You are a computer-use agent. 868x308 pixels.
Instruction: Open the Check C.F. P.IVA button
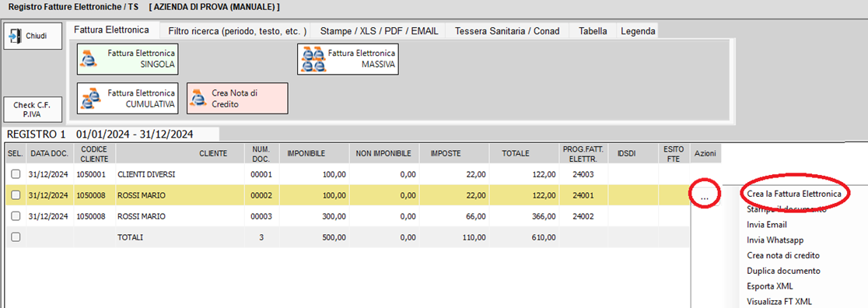32,110
